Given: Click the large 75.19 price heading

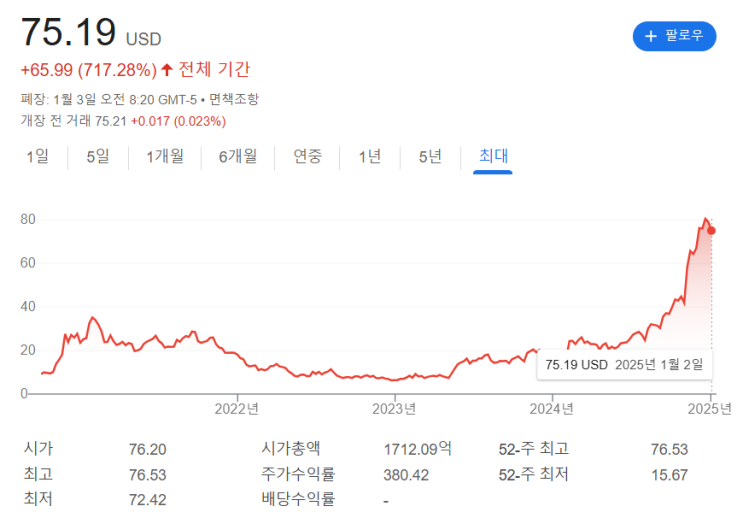Looking at the screenshot, I should [x=68, y=32].
